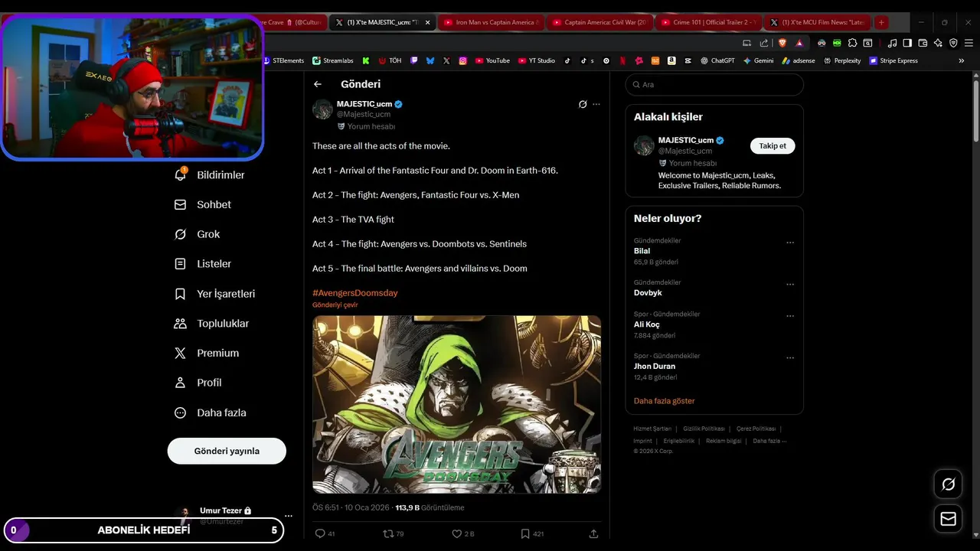Like the post with the heart icon
Viewport: 980px width, 551px height.
coord(456,533)
